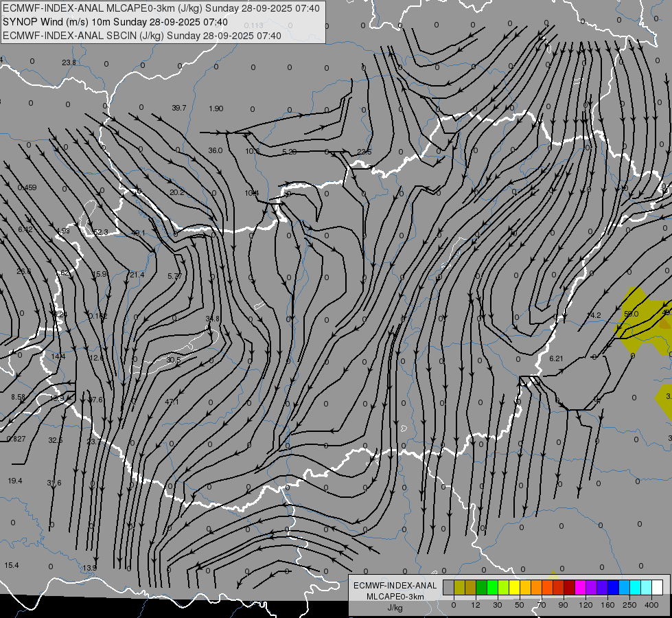Click the map value 0.459

(x=27, y=188)
